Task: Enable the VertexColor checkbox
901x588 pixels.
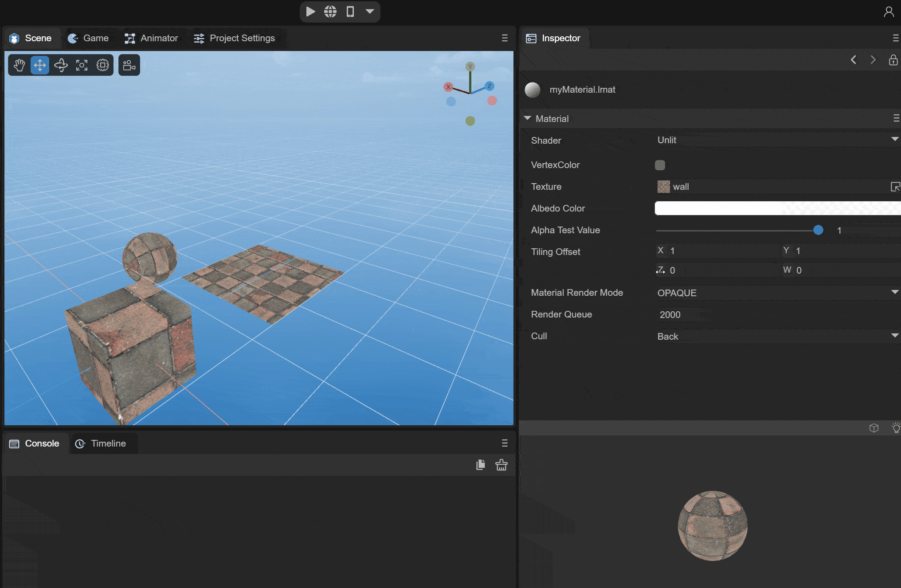Action: coord(660,165)
